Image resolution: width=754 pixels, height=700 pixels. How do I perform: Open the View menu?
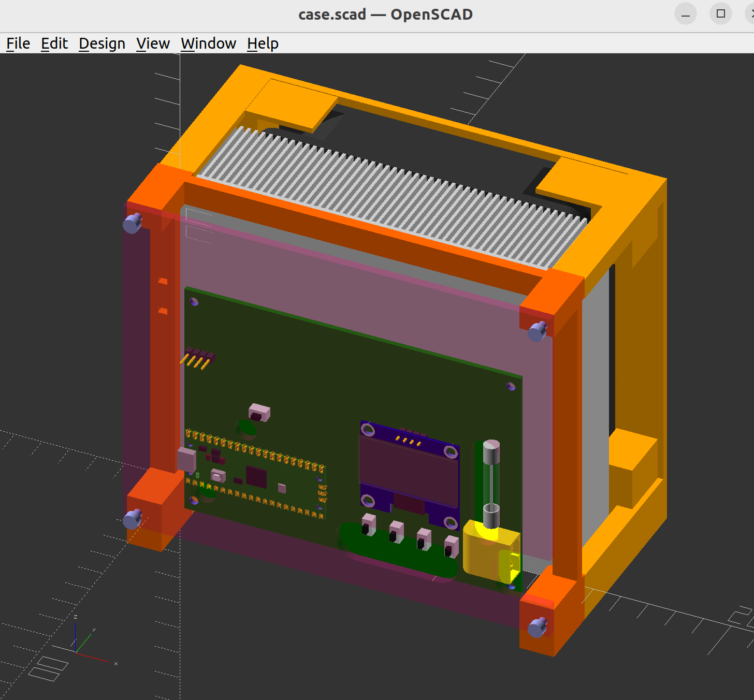click(x=153, y=43)
